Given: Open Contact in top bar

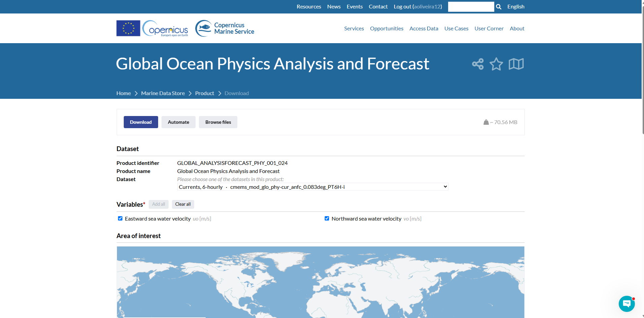Looking at the screenshot, I should [378, 7].
